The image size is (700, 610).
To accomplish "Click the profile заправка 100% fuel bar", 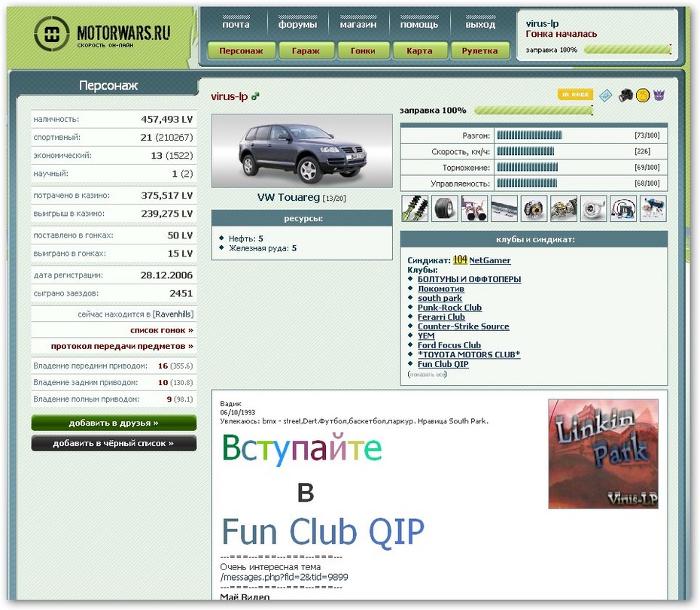I will click(x=534, y=111).
